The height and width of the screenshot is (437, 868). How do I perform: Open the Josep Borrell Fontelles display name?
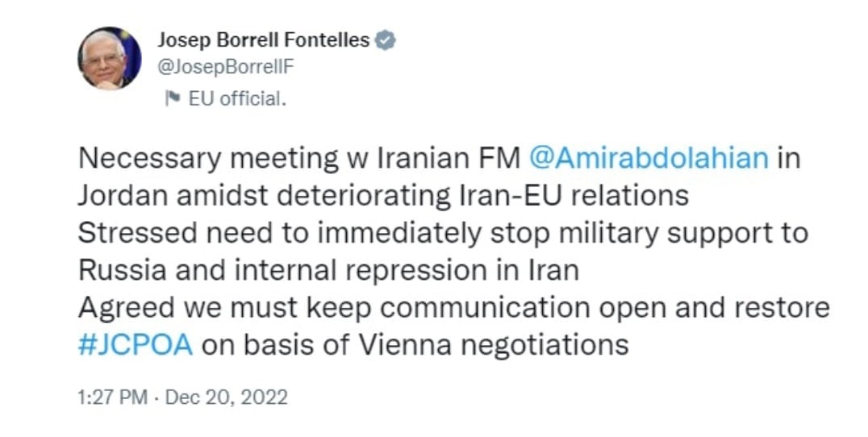(x=262, y=40)
